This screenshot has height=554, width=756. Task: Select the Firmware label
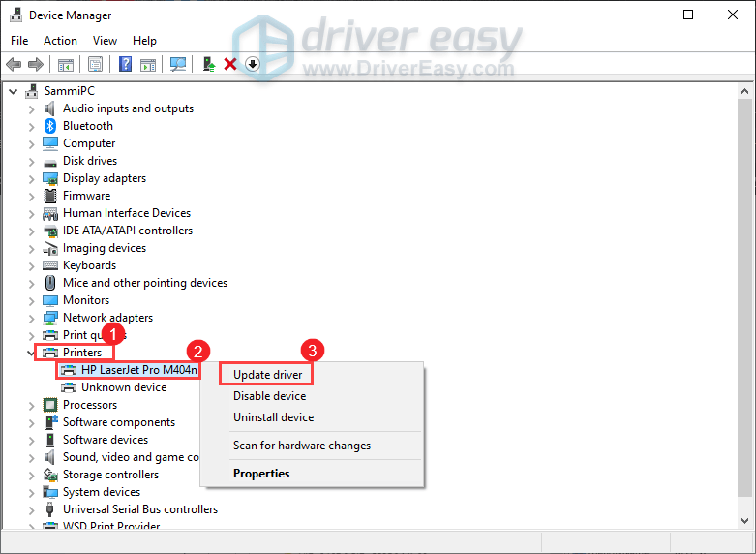[87, 196]
